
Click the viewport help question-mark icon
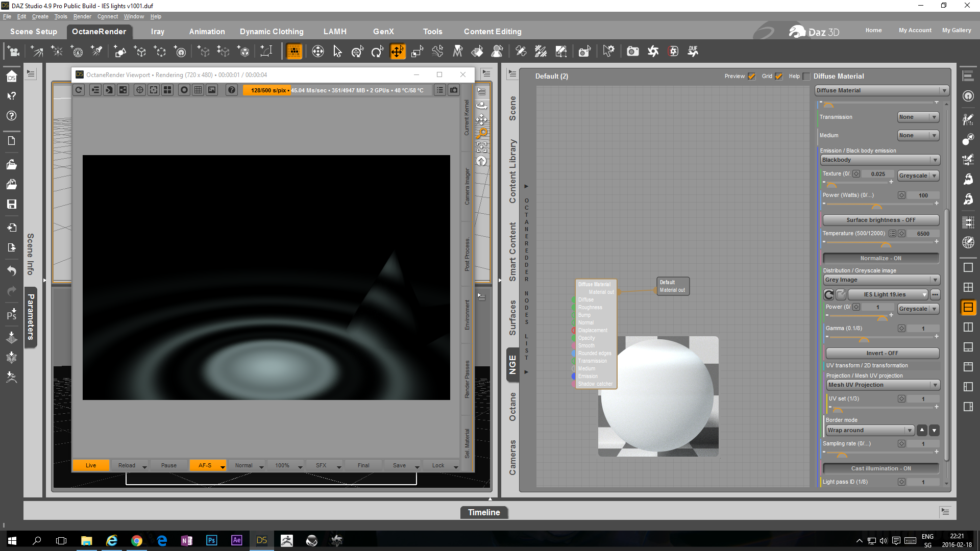click(x=232, y=90)
